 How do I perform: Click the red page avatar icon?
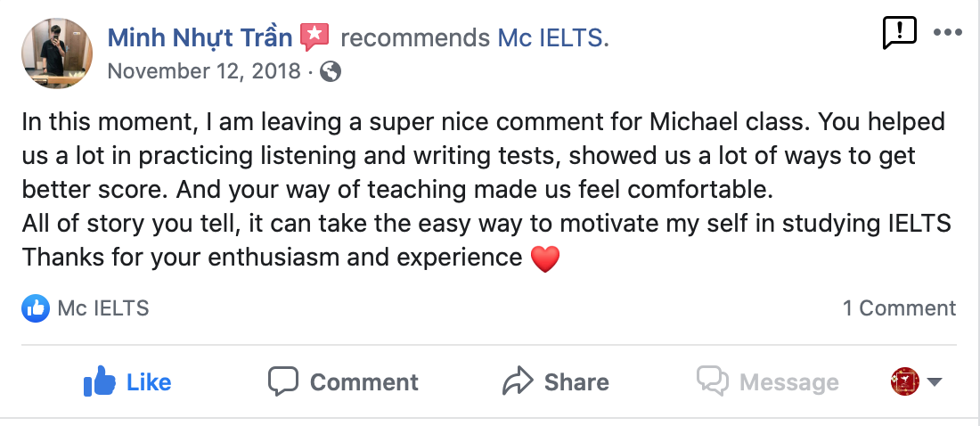point(905,381)
